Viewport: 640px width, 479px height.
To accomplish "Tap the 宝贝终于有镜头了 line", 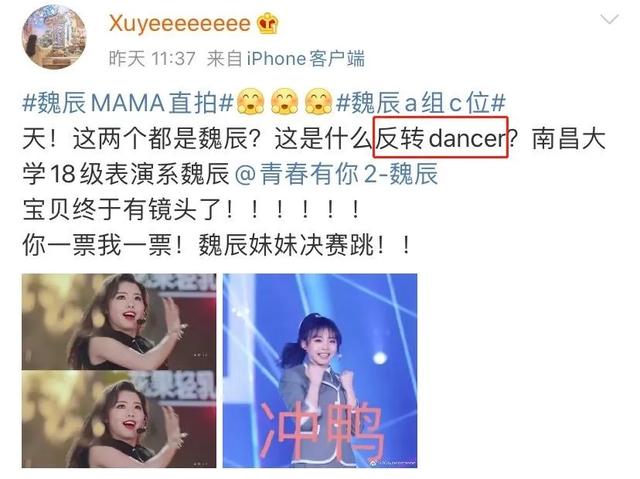I will pos(191,210).
